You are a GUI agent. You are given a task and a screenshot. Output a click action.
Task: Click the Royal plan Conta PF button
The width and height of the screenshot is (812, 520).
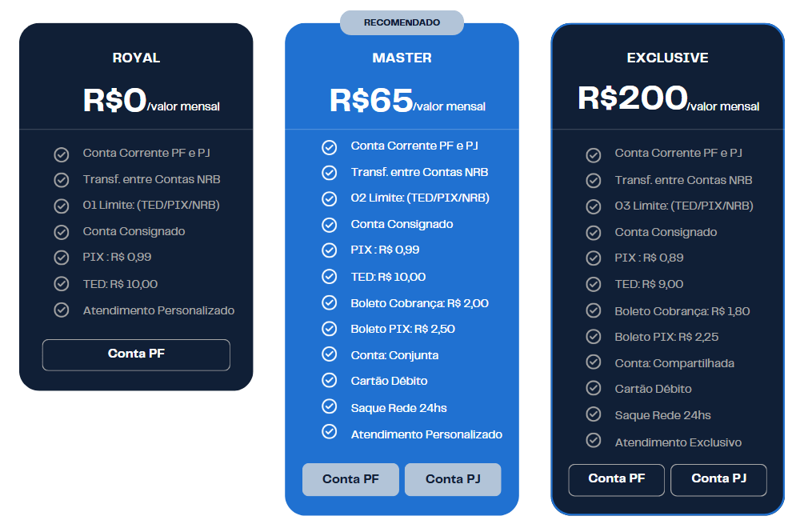point(136,354)
